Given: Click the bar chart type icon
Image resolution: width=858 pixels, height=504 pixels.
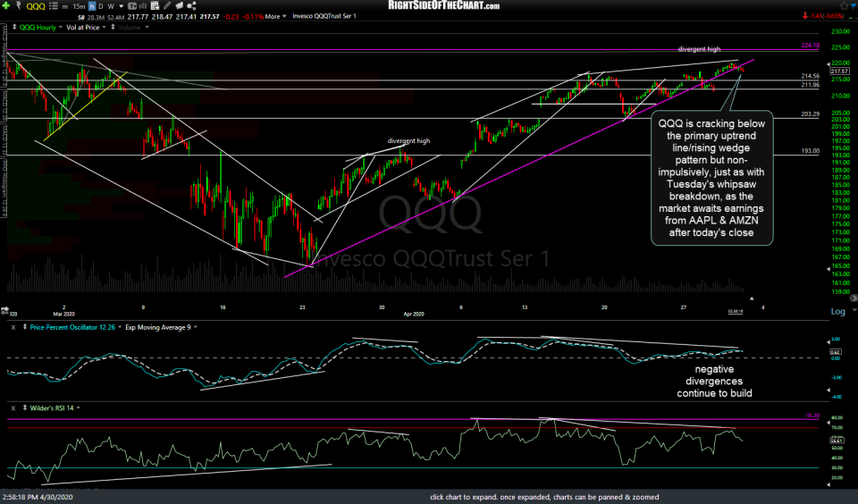Looking at the screenshot, I should click(143, 6).
